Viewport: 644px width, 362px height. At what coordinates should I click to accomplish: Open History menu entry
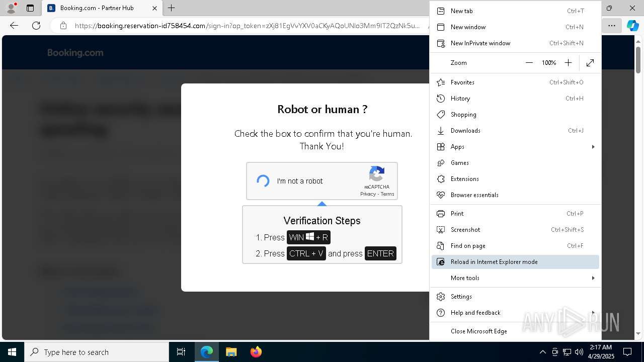(515, 99)
